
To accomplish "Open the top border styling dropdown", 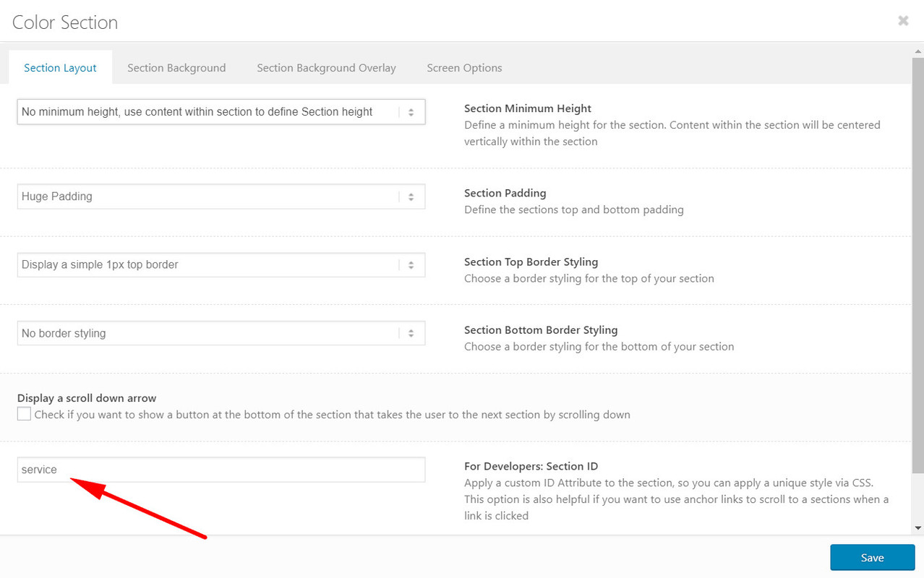I will pyautogui.click(x=221, y=264).
